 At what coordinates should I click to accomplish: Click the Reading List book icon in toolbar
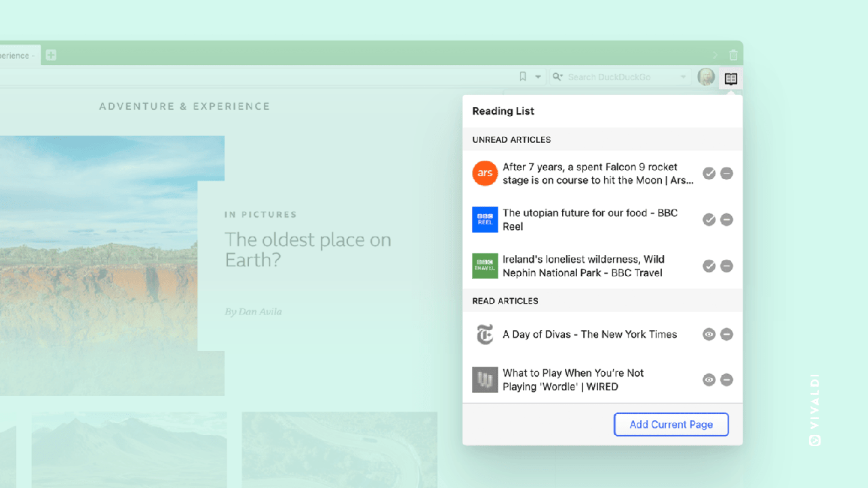730,78
